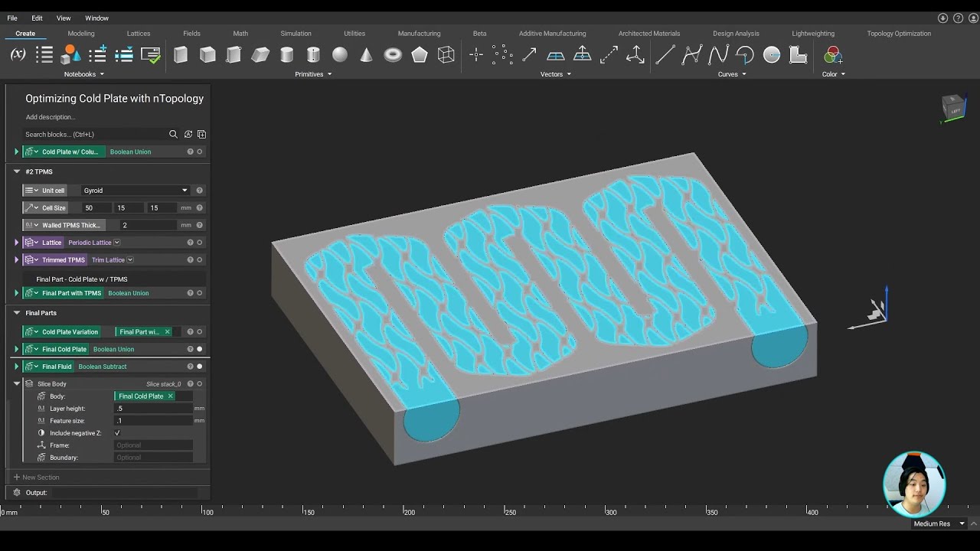Select the pentagon prism primitive icon
This screenshot has height=551, width=980.
[x=420, y=54]
